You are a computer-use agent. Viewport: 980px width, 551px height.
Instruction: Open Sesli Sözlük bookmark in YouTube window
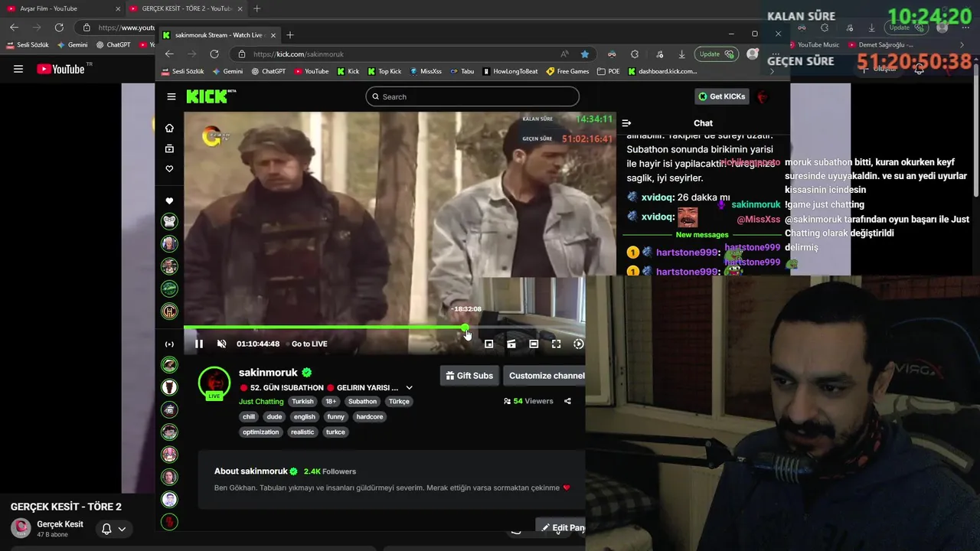pyautogui.click(x=28, y=45)
